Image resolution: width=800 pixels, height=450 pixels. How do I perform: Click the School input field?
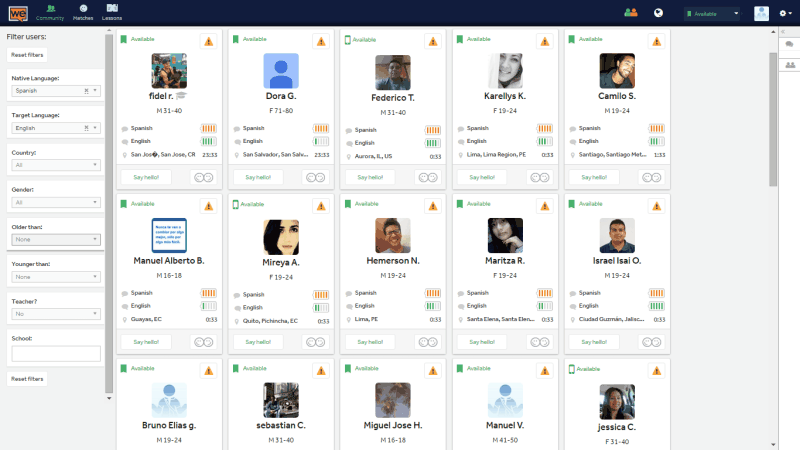56,353
